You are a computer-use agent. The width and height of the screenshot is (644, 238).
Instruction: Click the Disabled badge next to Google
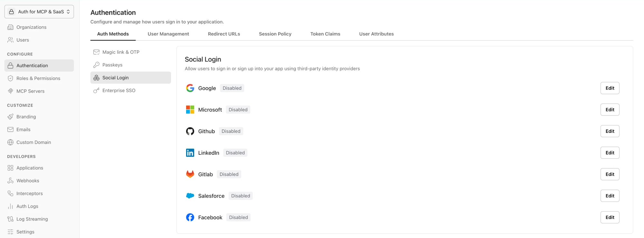[232, 88]
